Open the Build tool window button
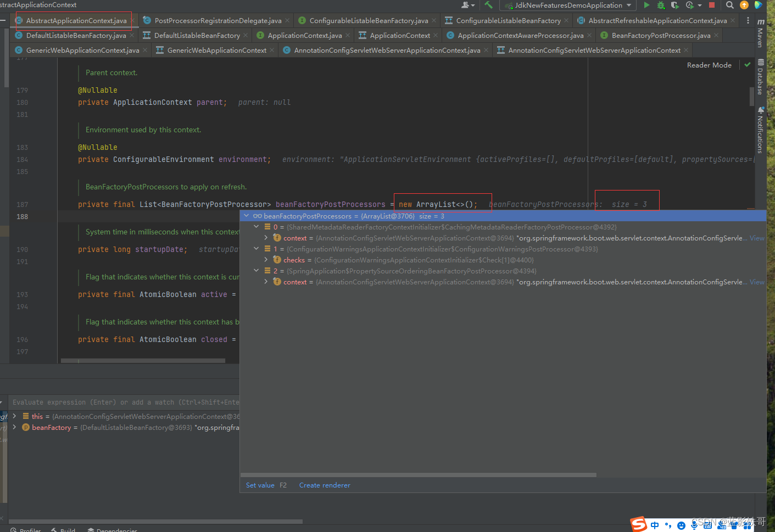This screenshot has width=775, height=532. tap(63, 530)
